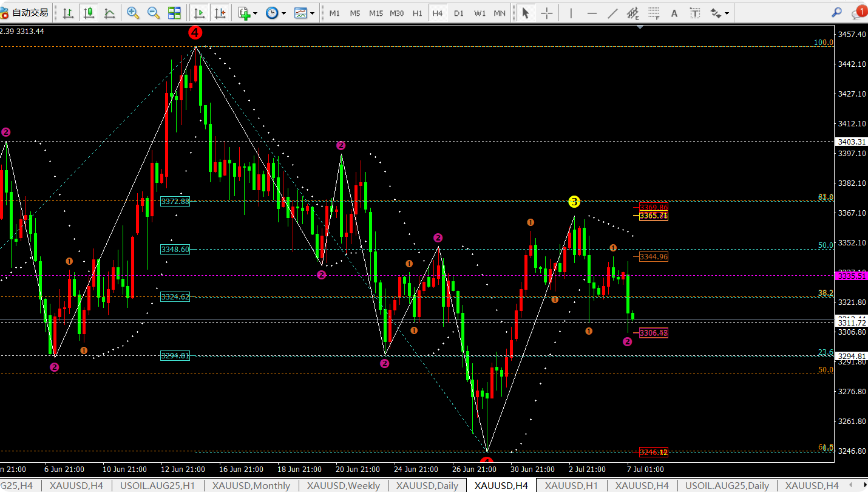Switch to XAUUSD,Weekly chart tab
Image resolution: width=868 pixels, height=492 pixels.
pos(344,485)
